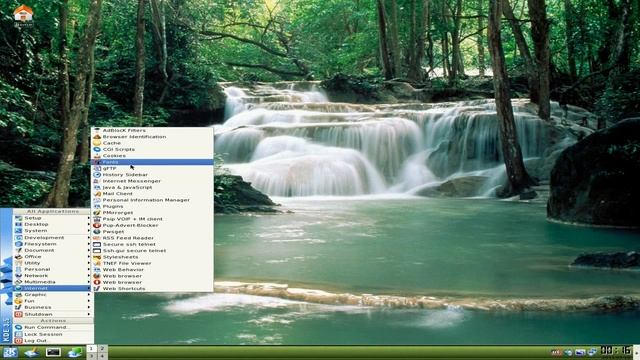Click the red Log Out action icon
Screen dimensions: 640x360
[x=18, y=341]
